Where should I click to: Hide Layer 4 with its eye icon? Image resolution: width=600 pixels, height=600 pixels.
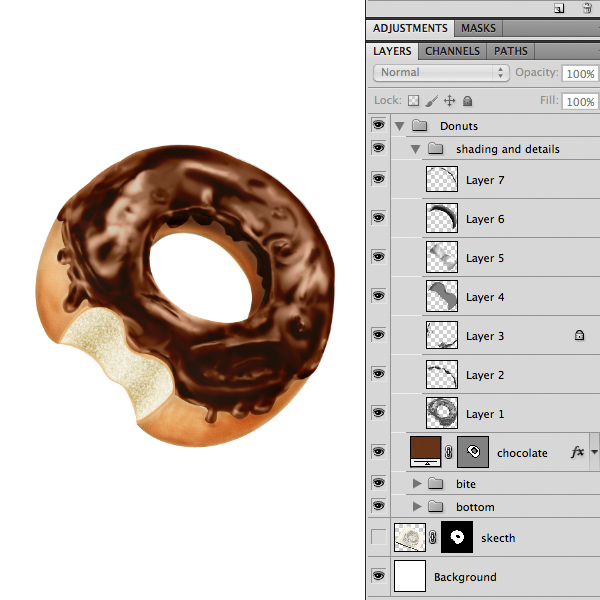coord(378,296)
